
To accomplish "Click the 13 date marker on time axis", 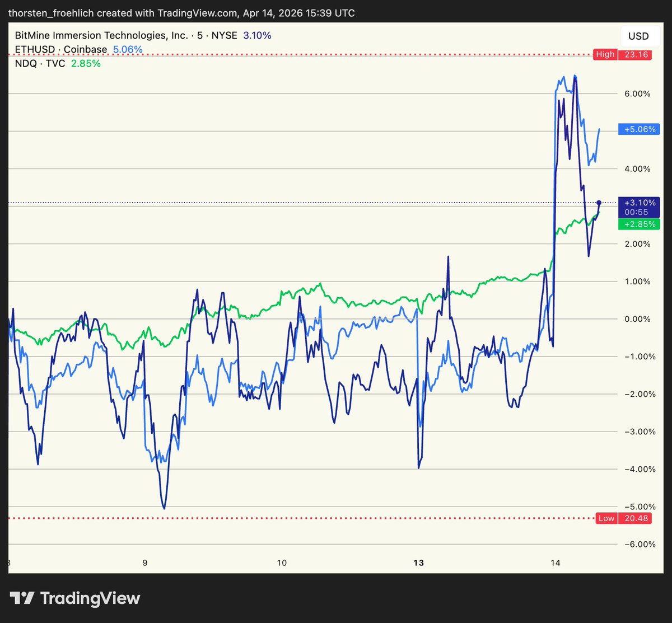I will click(419, 563).
